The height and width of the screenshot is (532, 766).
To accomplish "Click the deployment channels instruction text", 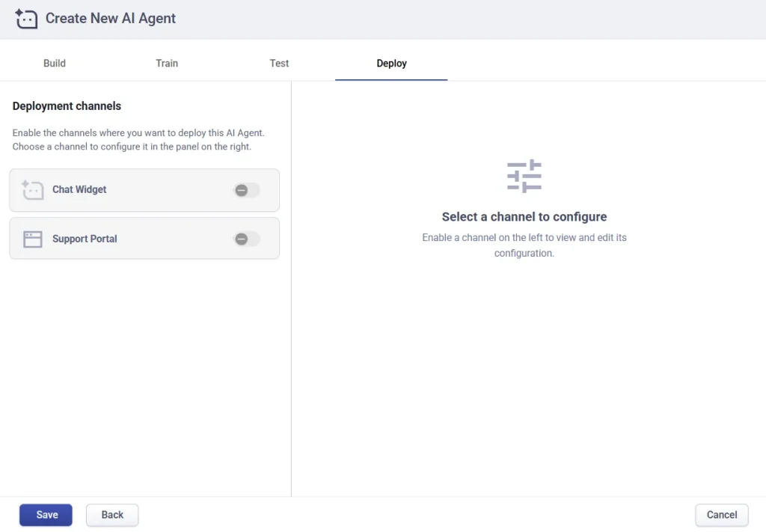I will (x=138, y=140).
